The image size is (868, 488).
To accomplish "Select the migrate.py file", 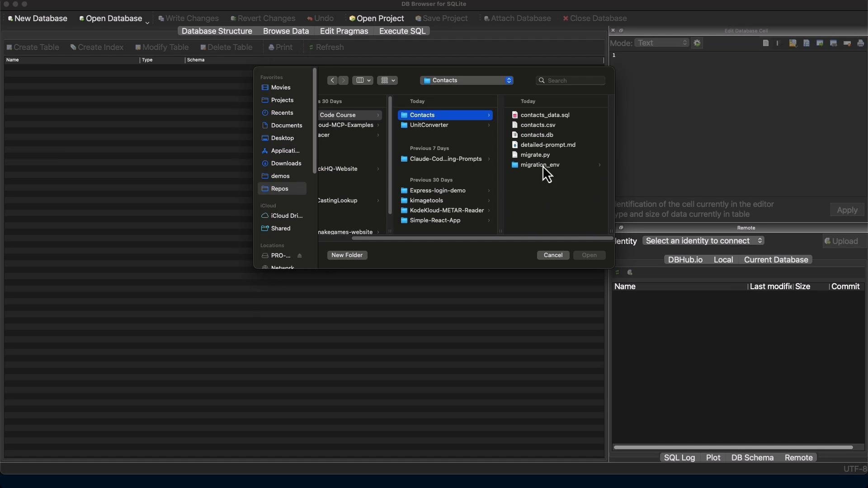I will click(x=535, y=155).
